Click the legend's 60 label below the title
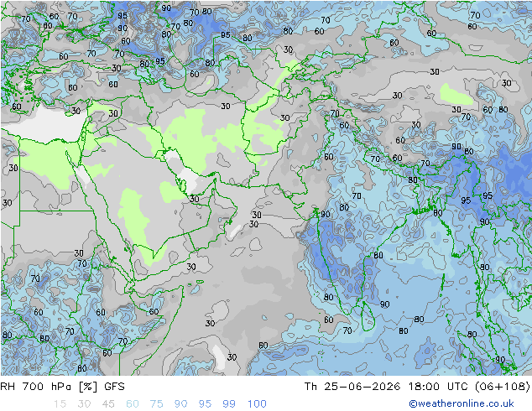The height and width of the screenshot is (411, 532). pyautogui.click(x=133, y=404)
